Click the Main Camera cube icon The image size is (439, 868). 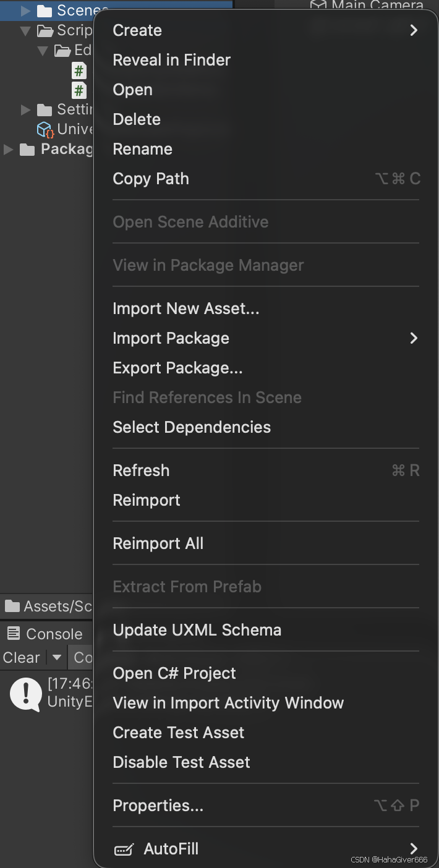318,6
